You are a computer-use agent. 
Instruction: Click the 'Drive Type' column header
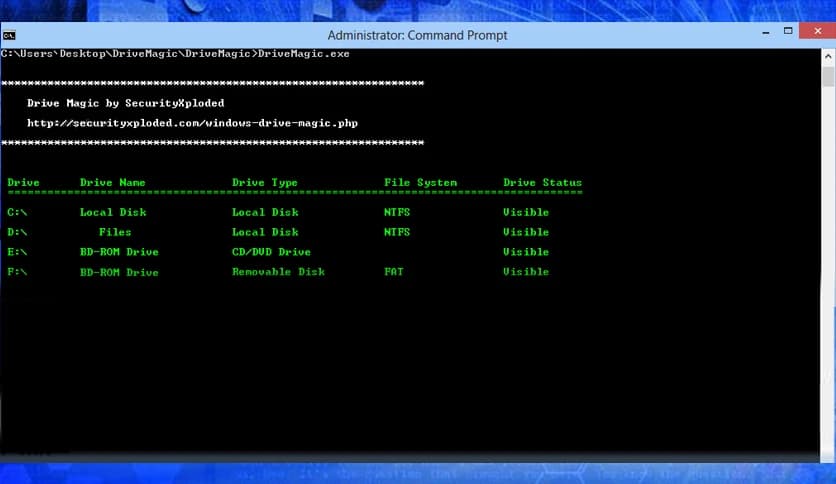[x=265, y=182]
